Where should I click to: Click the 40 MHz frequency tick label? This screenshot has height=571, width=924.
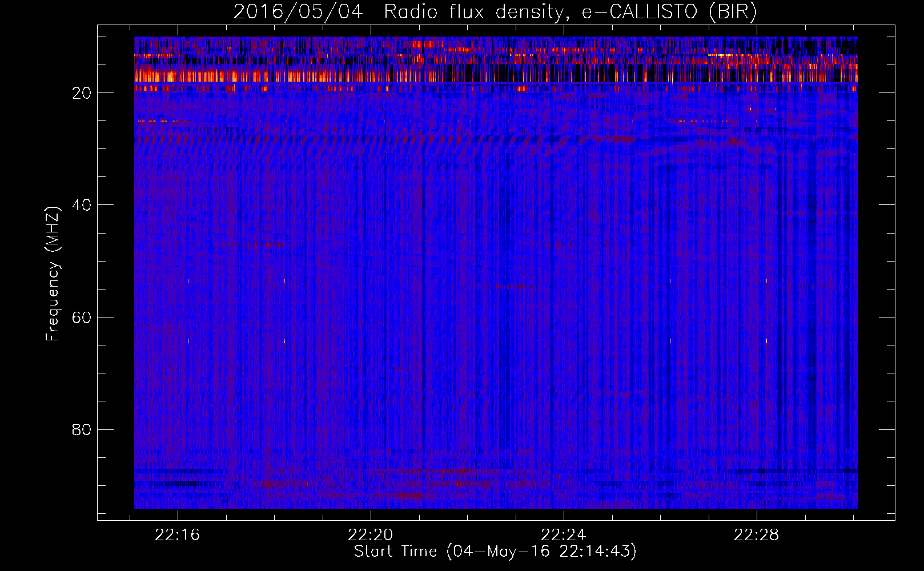(x=82, y=205)
